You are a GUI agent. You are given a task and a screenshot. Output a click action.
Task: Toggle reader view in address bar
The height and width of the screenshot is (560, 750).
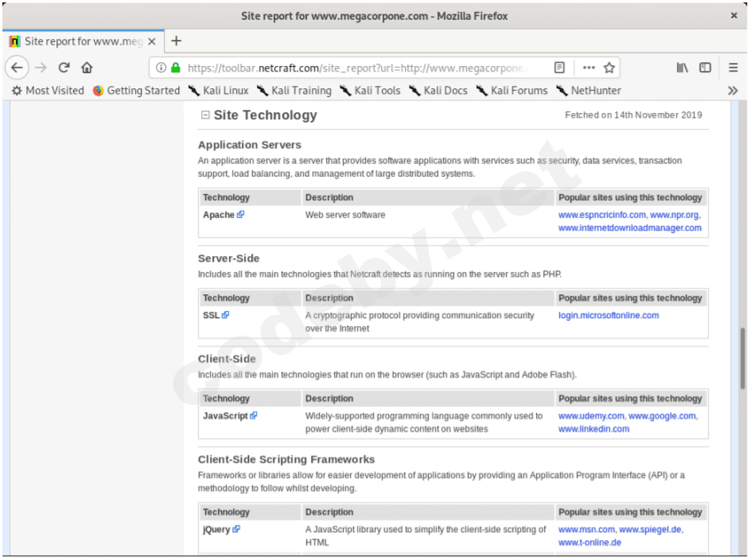pyautogui.click(x=559, y=68)
